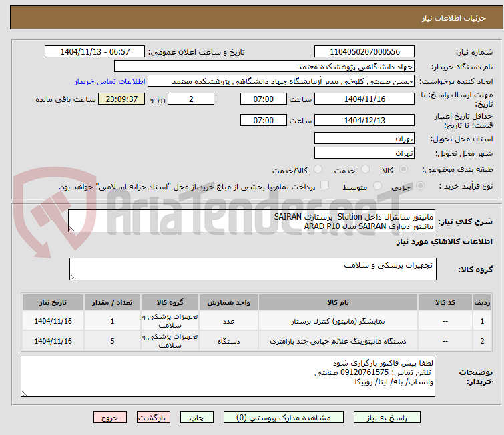
Task: Click the شهر محل تحویل field
Action: pos(364,153)
